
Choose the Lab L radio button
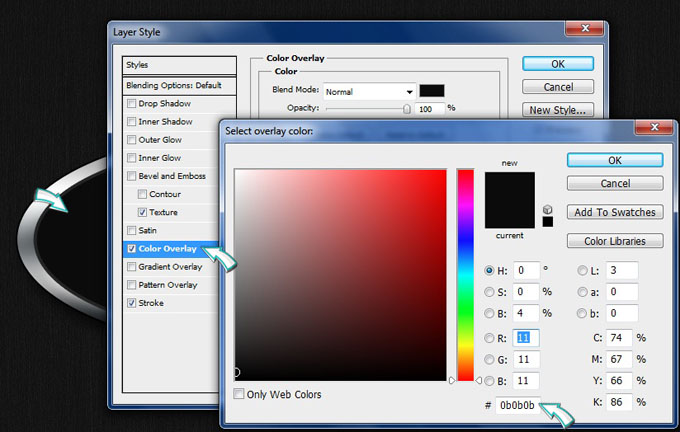click(x=582, y=270)
